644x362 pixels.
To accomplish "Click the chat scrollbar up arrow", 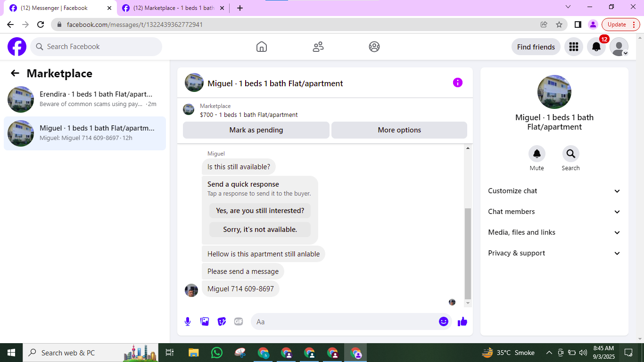I will 468,148.
